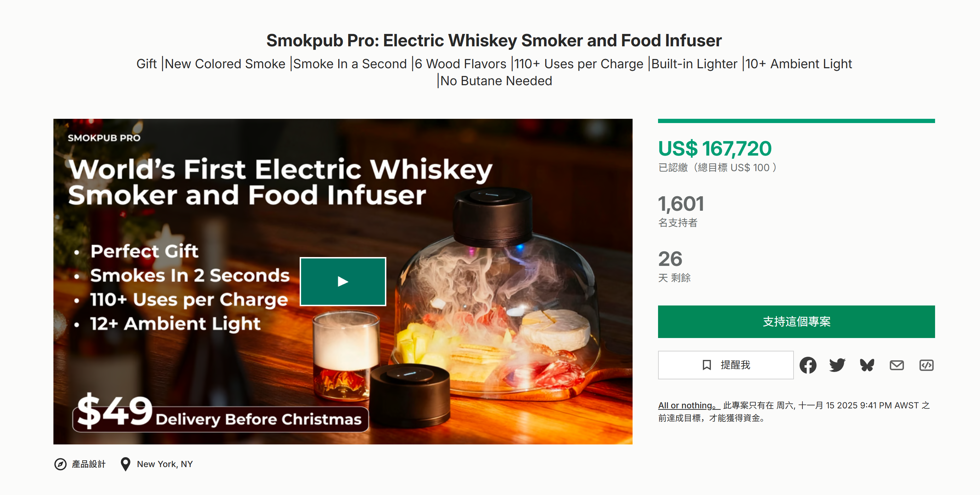Share the campaign on Twitter
The image size is (980, 495).
point(837,365)
